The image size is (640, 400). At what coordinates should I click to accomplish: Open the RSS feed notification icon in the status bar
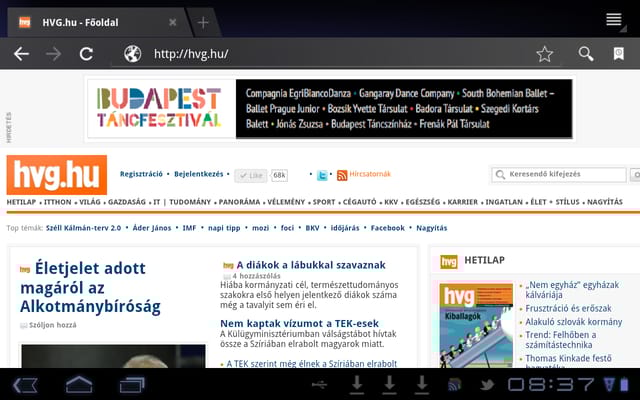454,385
